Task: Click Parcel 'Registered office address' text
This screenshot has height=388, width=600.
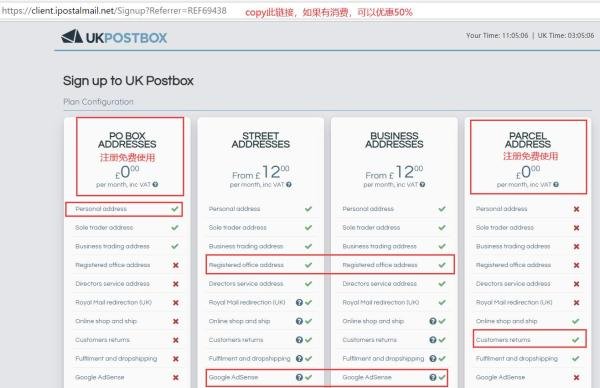Action: pyautogui.click(x=514, y=265)
